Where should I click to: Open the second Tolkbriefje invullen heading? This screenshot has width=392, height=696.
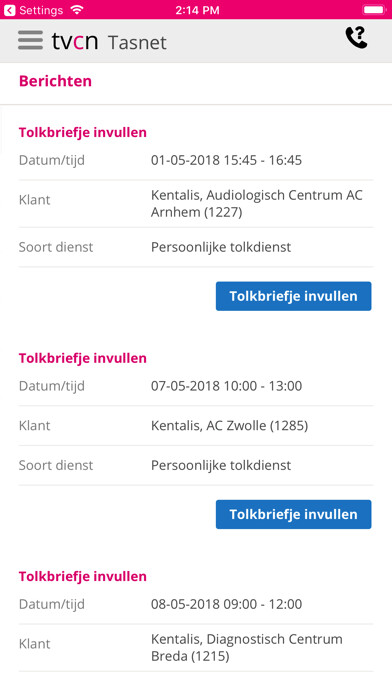click(x=83, y=358)
